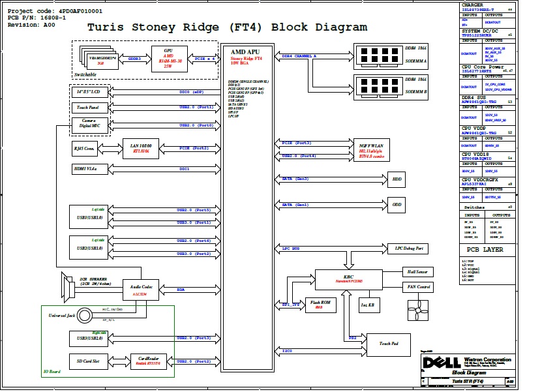
Task: Click the GDDR3 arrow label
Action: (x=134, y=59)
